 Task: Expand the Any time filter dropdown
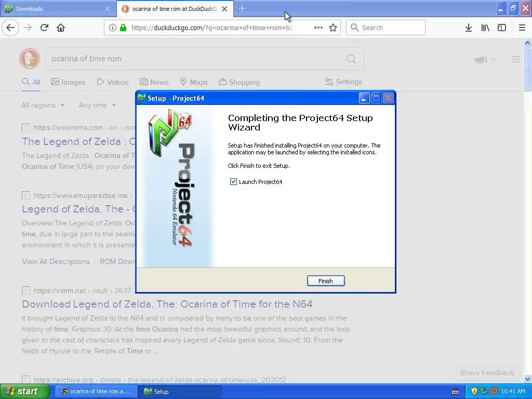pyautogui.click(x=97, y=105)
